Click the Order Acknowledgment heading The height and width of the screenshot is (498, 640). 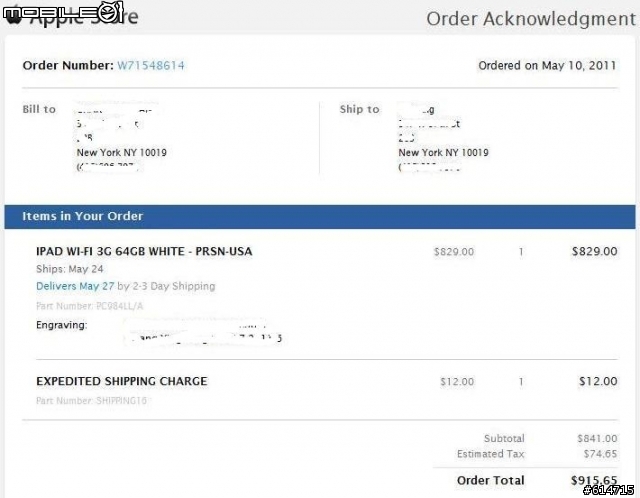tap(531, 19)
